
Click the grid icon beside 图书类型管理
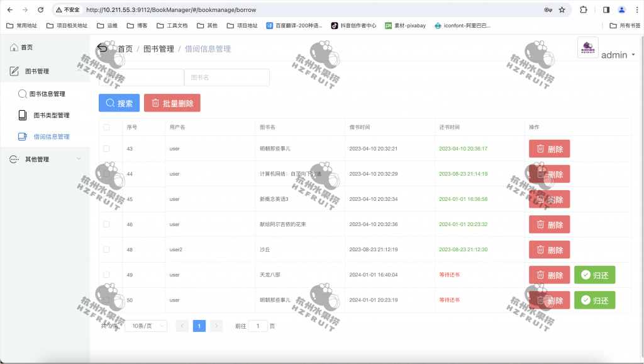21,115
